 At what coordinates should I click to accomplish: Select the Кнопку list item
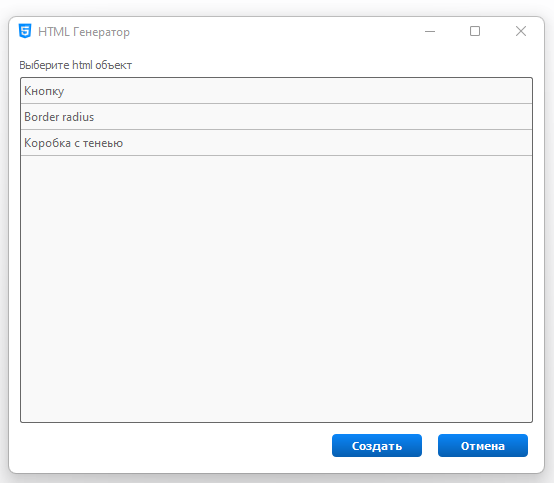click(x=276, y=91)
